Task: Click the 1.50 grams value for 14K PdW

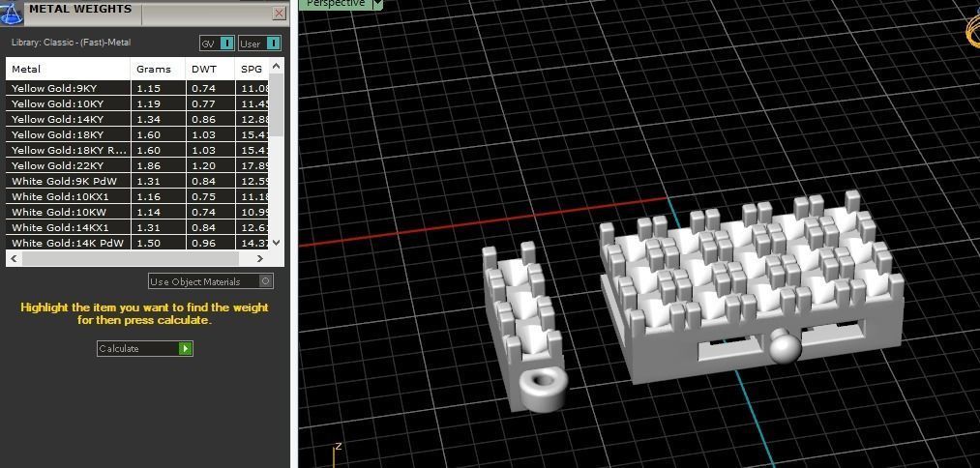Action: pyautogui.click(x=149, y=243)
